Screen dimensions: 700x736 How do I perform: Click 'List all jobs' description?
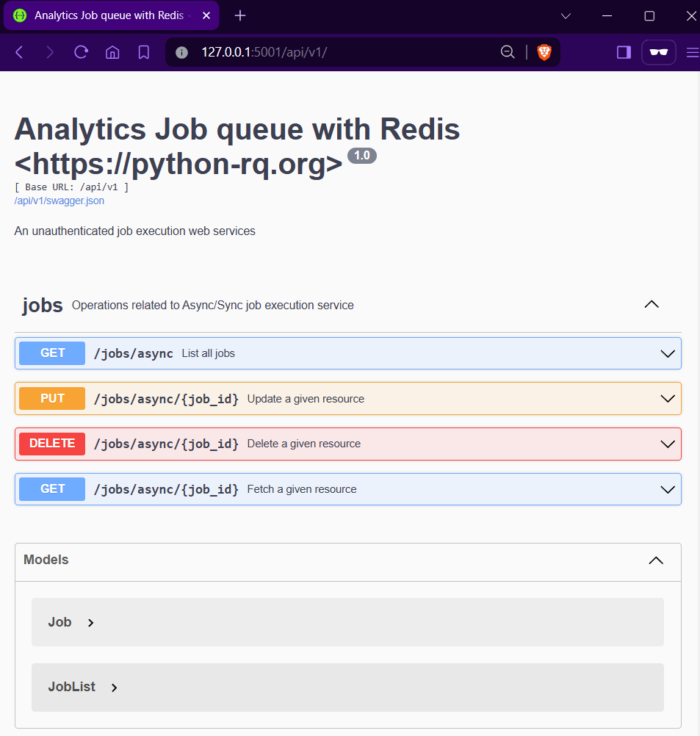pos(209,353)
